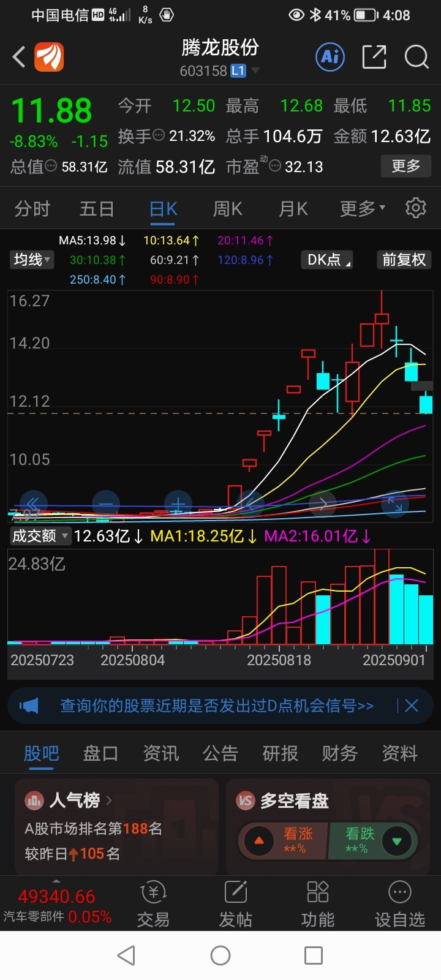This screenshot has width=441, height=980.
Task: Tap date label 20250818 on chart
Action: coord(279,660)
